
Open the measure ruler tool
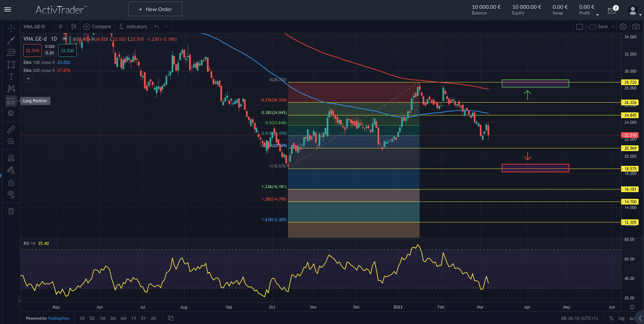pyautogui.click(x=11, y=130)
